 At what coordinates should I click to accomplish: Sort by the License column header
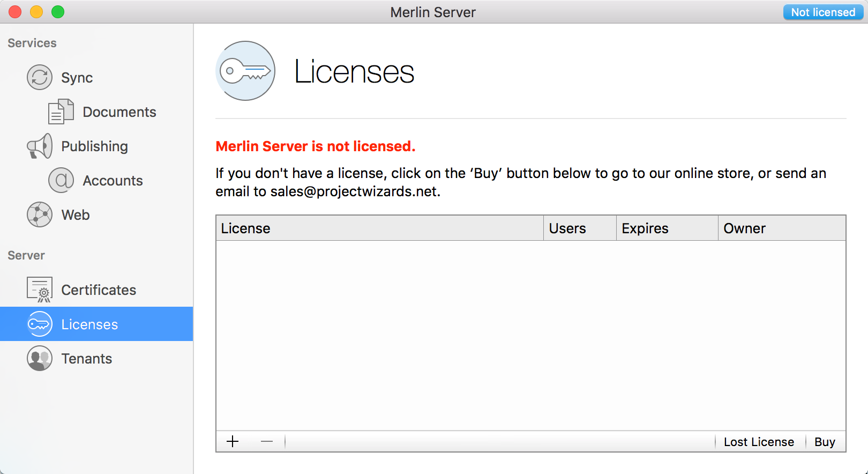click(380, 228)
